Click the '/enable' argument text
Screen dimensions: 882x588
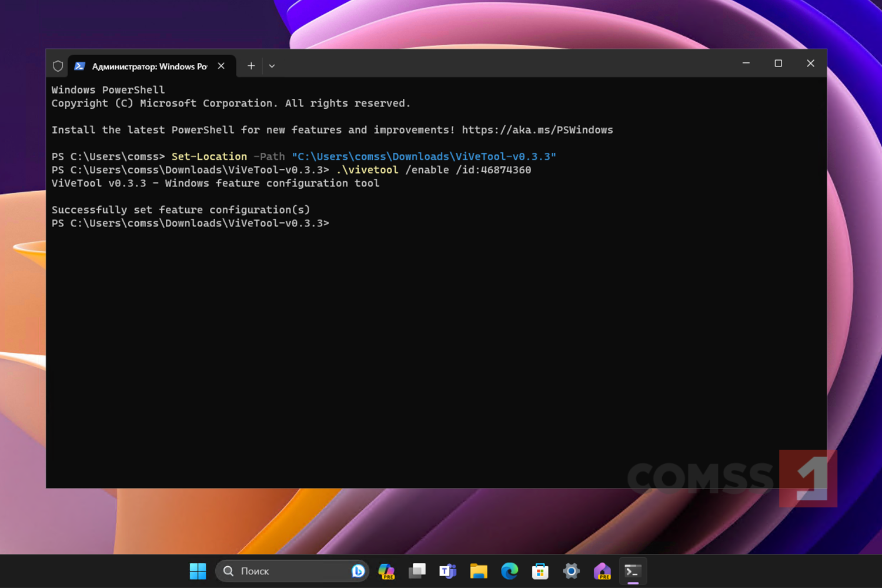coord(427,170)
